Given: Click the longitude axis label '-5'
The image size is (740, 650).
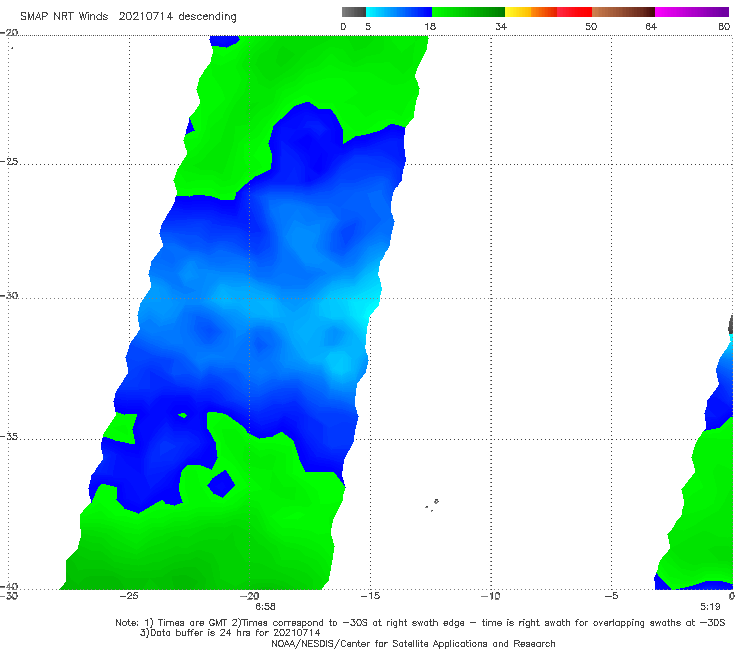Looking at the screenshot, I should click(611, 596).
